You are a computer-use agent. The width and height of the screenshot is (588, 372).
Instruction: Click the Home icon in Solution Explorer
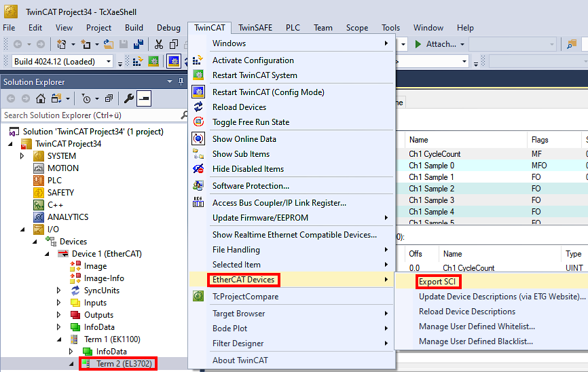41,98
